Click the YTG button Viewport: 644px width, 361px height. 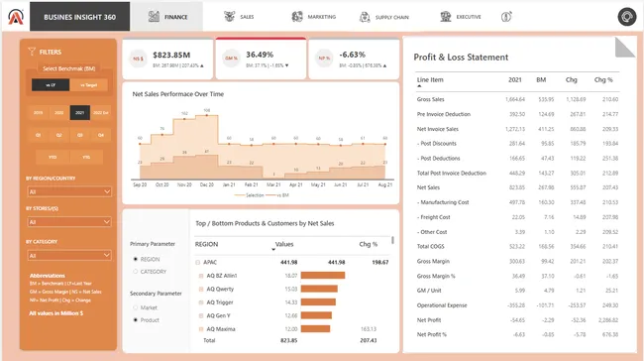coord(86,157)
